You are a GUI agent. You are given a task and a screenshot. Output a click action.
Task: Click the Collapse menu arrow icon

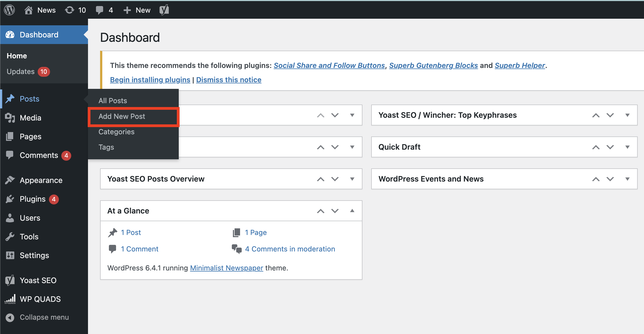click(x=10, y=317)
